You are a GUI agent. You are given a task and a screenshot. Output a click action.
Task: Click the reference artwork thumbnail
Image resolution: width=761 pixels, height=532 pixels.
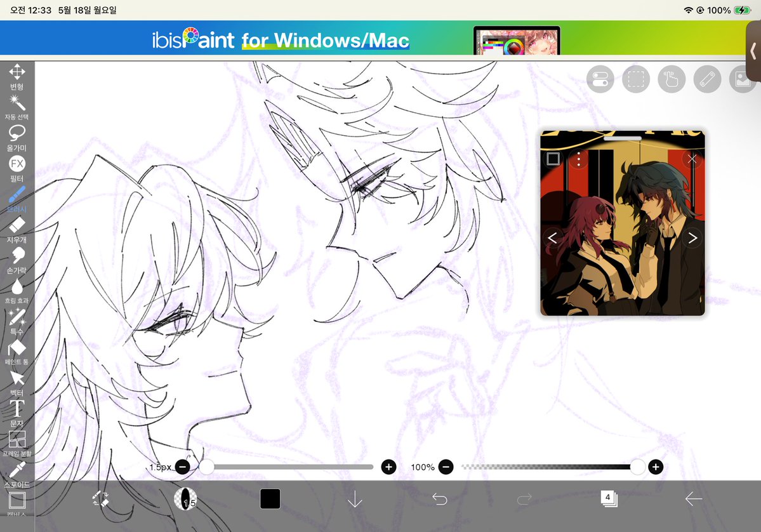click(x=622, y=223)
